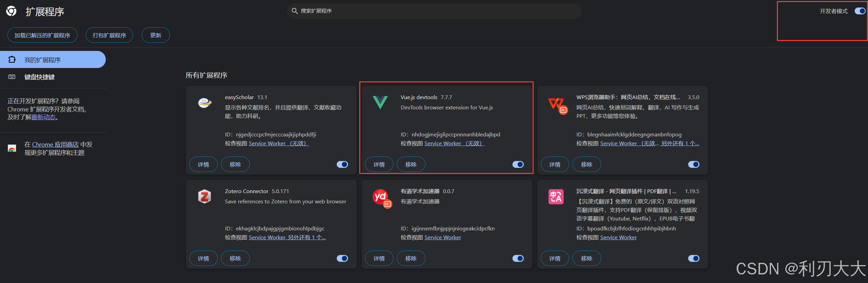The height and width of the screenshot is (283, 868).
Task: Click the 有道 ID igijnnemfbnjppjnjniogeakcidpcfkn
Action: (453, 229)
